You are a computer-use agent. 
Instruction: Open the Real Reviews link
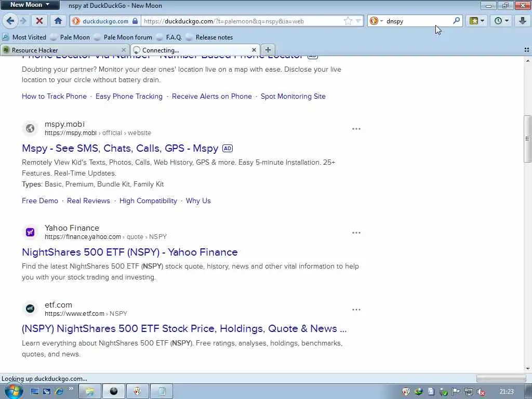[x=88, y=201]
